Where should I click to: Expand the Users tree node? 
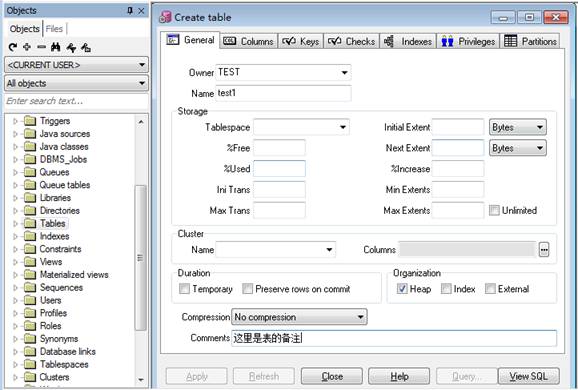(15, 300)
